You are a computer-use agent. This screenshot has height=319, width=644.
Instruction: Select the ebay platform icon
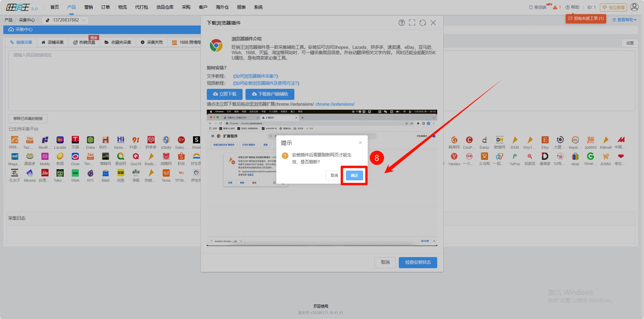click(575, 156)
